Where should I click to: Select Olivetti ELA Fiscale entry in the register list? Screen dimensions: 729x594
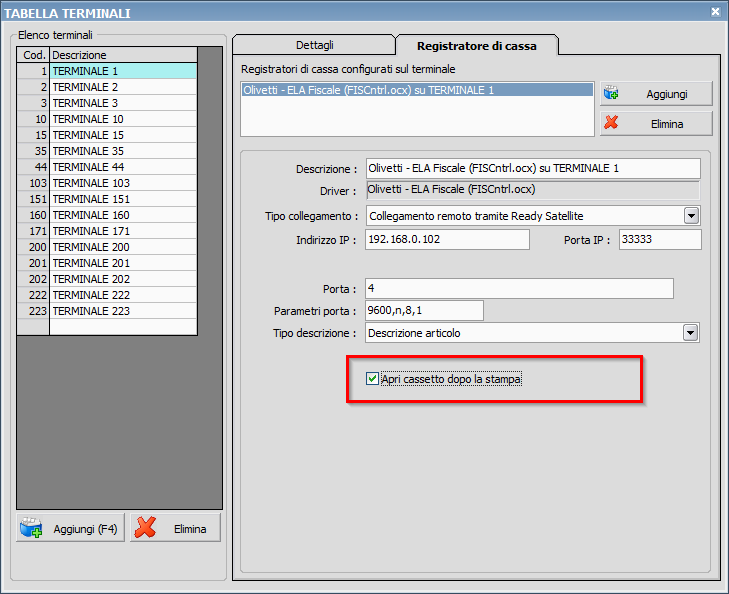click(417, 90)
